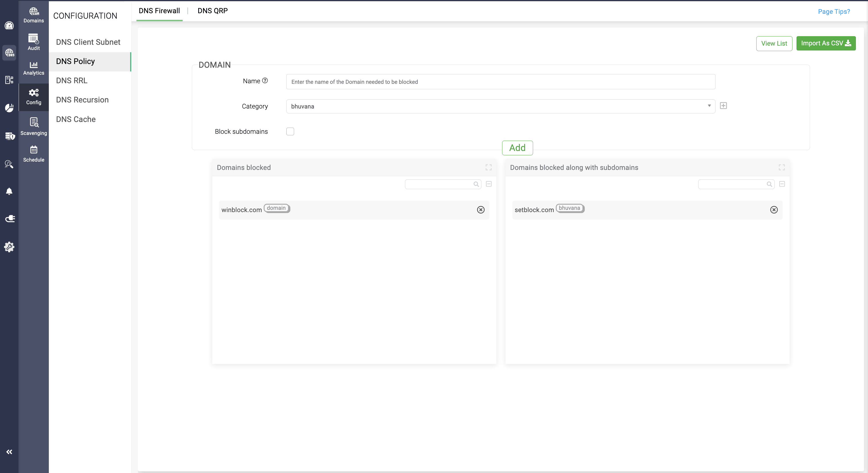Switch to the DNS QRP tab
Screen dimensions: 868x473
pos(213,11)
